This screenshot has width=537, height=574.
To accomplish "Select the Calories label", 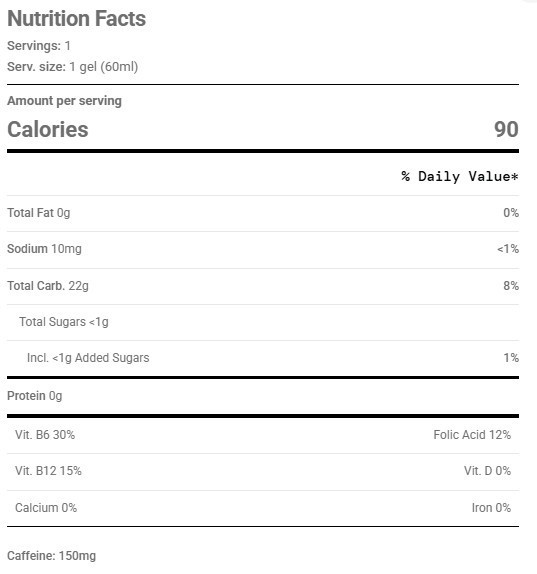I will pos(48,129).
